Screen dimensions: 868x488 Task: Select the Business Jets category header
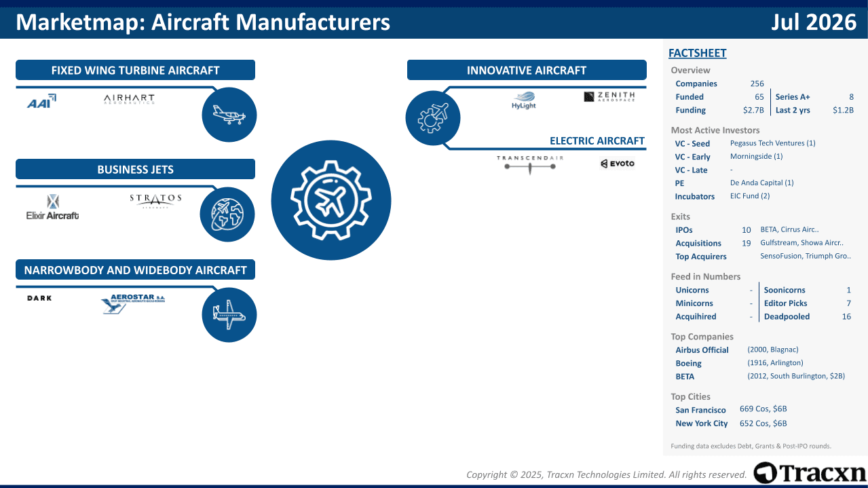[x=135, y=170]
